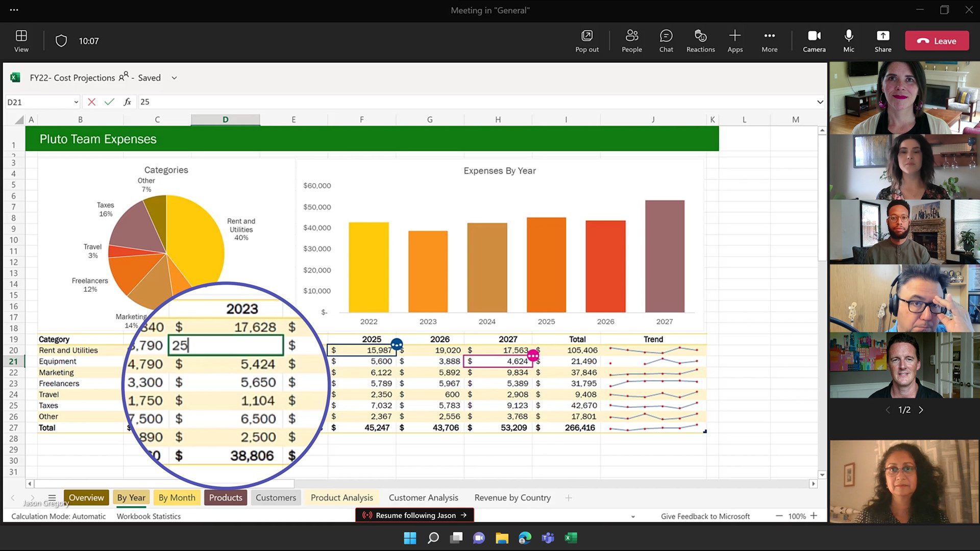The image size is (980, 551).
Task: Enable confirm checkmark in formula bar
Action: tap(109, 102)
